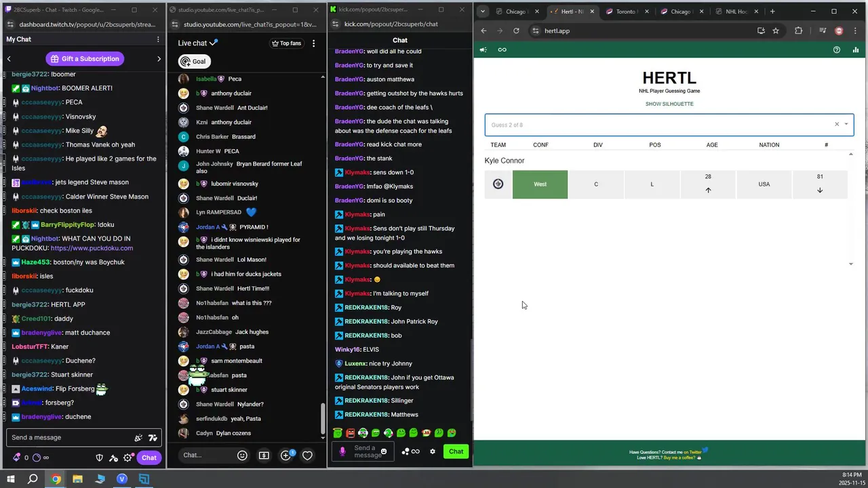Click the shield icon in Twitch chat

[100, 457]
